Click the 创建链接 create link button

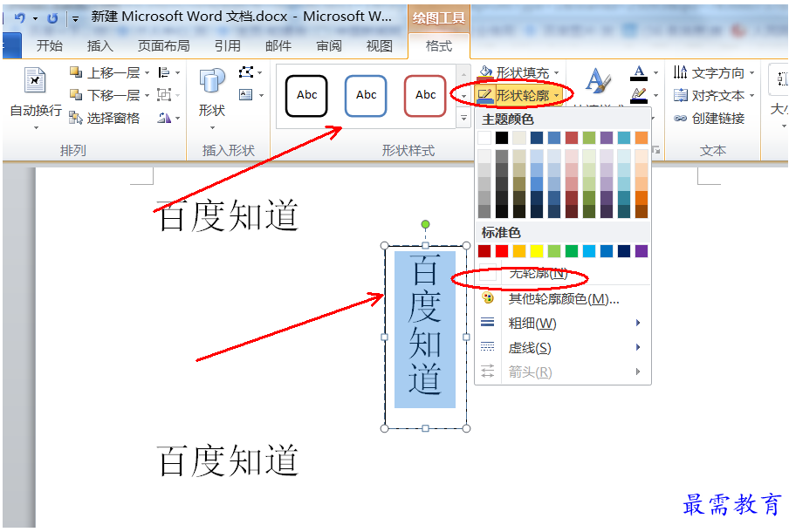(709, 118)
